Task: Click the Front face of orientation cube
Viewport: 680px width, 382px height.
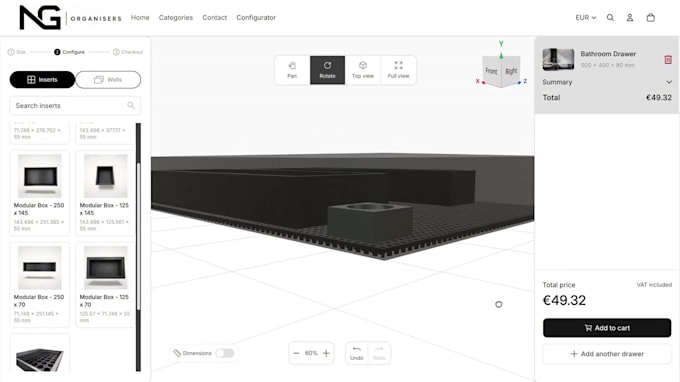Action: point(491,71)
